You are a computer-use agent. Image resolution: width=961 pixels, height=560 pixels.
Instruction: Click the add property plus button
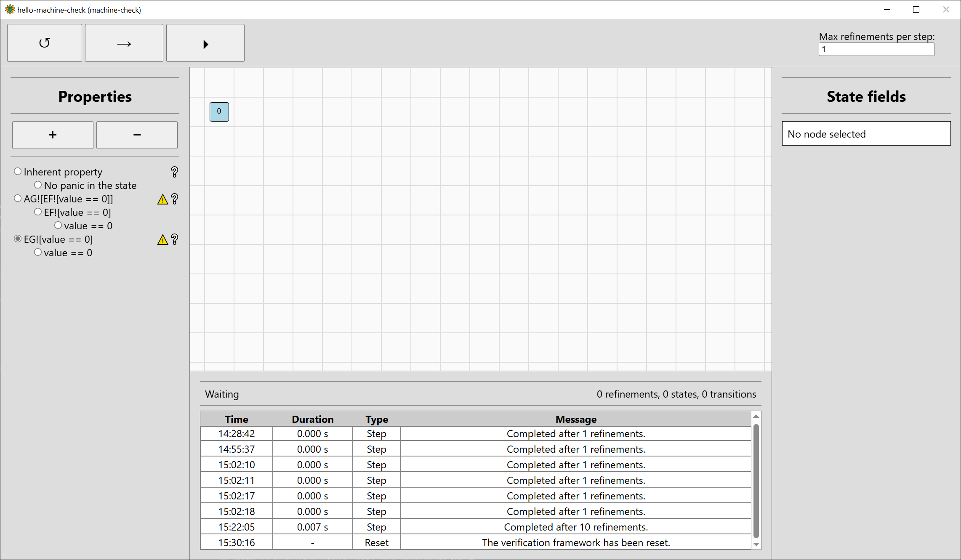point(53,135)
